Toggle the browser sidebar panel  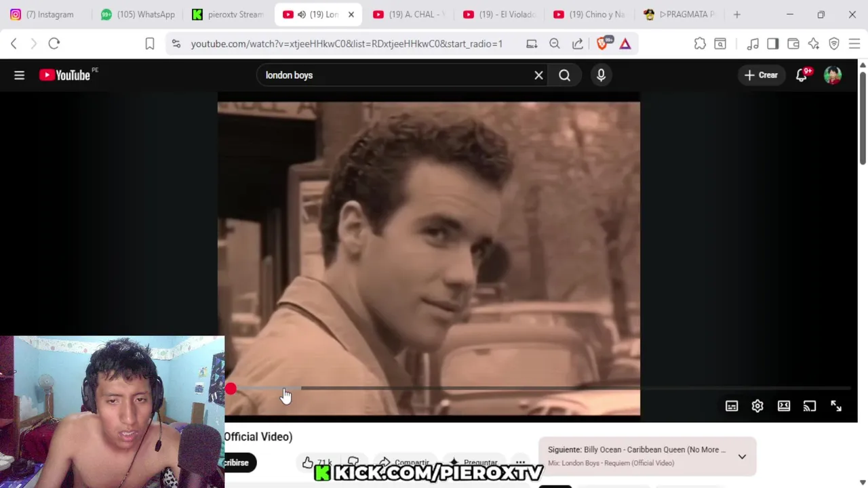(773, 44)
